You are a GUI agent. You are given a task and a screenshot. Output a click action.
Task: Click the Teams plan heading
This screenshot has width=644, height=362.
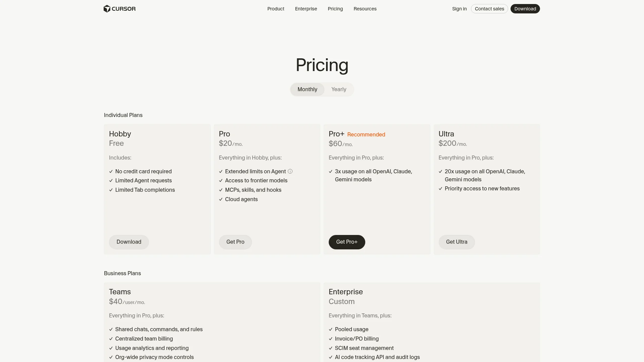coord(120,292)
